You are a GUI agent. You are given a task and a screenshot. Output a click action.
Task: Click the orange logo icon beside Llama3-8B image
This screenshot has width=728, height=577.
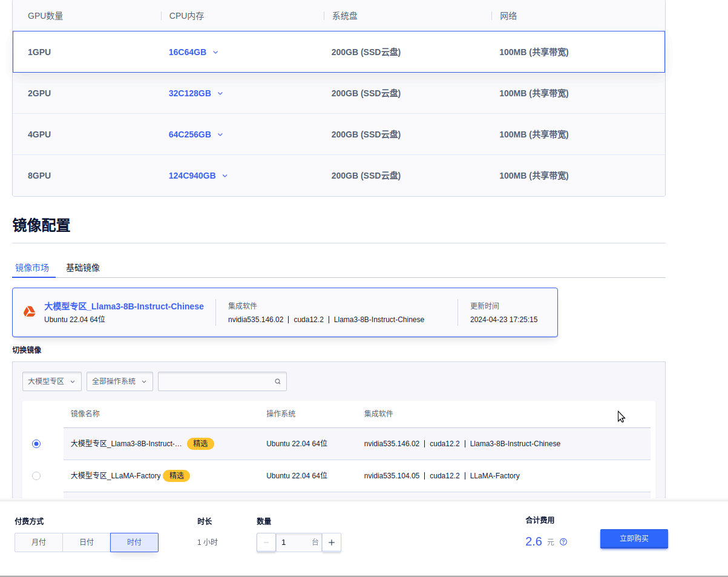click(30, 312)
